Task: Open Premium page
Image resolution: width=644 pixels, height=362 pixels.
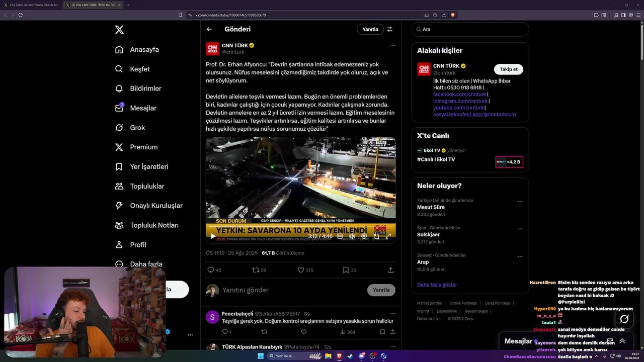Action: pos(136,147)
